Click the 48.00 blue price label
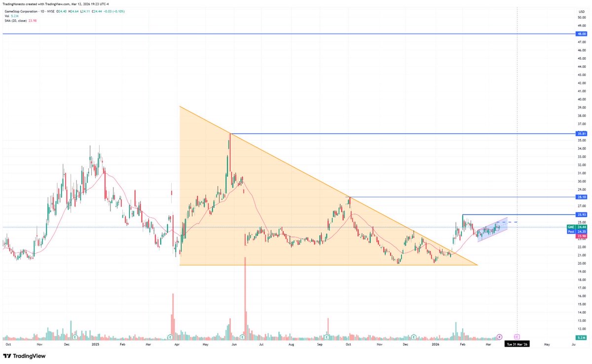 581,34
